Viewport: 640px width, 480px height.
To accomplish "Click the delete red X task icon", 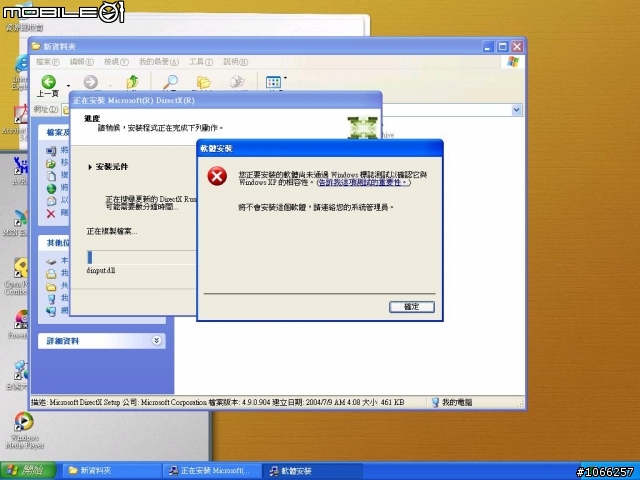I will point(51,213).
